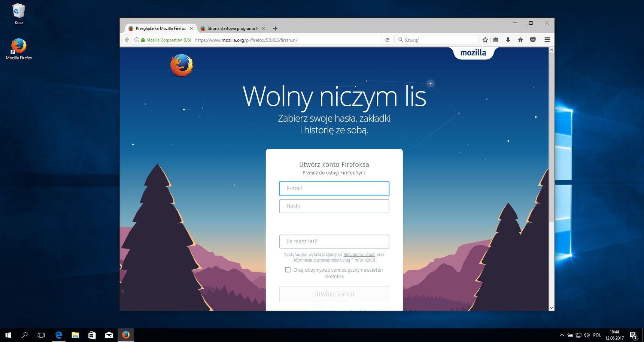The width and height of the screenshot is (644, 342).
Task: Click the Hasło password field
Action: 334,206
